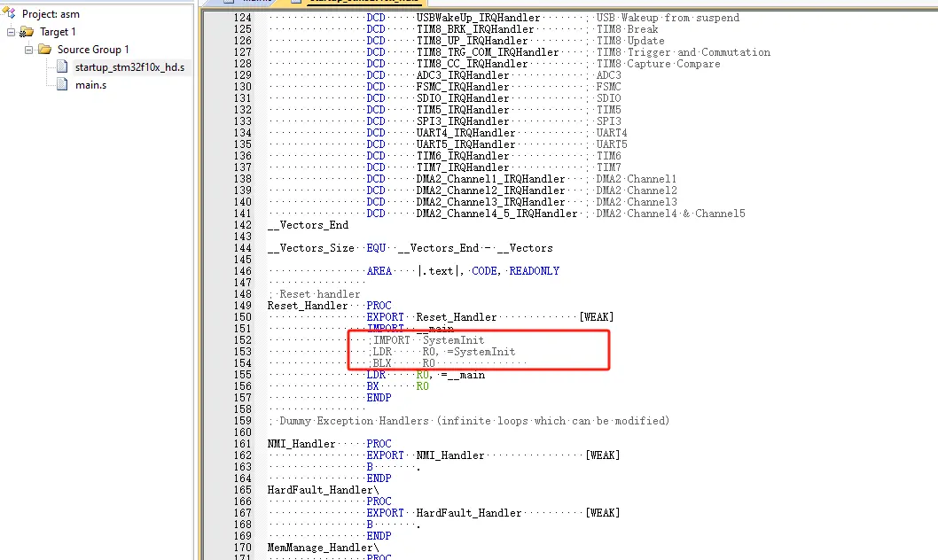Click the HardFault_Handler\ label on line 165
This screenshot has height=560, width=938.
click(x=323, y=489)
